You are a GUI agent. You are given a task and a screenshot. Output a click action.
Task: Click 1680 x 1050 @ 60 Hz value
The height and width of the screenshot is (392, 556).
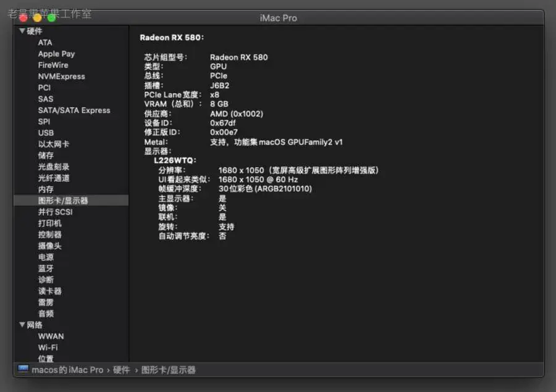coord(258,180)
